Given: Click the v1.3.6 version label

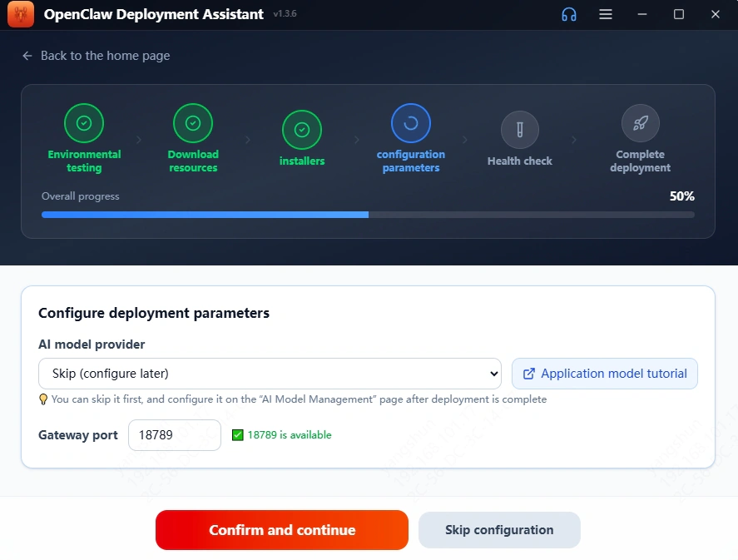Looking at the screenshot, I should (x=285, y=13).
